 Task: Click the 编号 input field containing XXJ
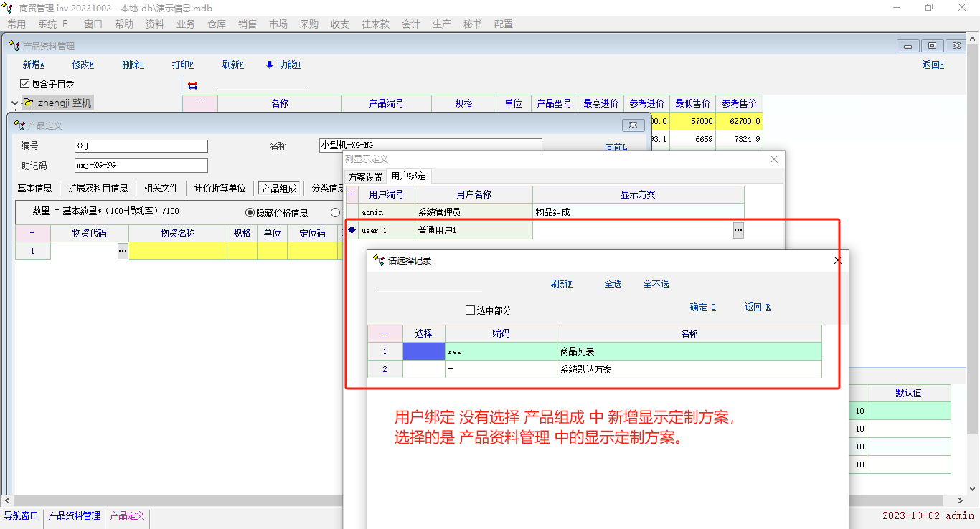[x=141, y=146]
